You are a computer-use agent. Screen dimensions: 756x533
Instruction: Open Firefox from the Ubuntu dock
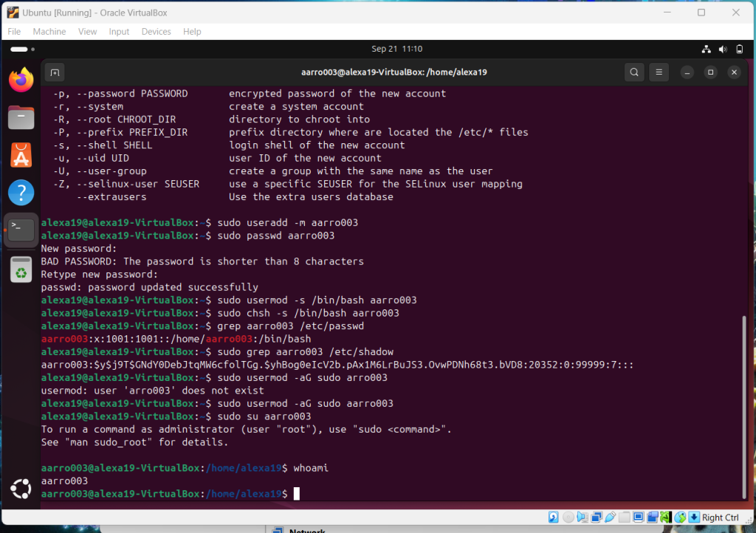pos(21,80)
